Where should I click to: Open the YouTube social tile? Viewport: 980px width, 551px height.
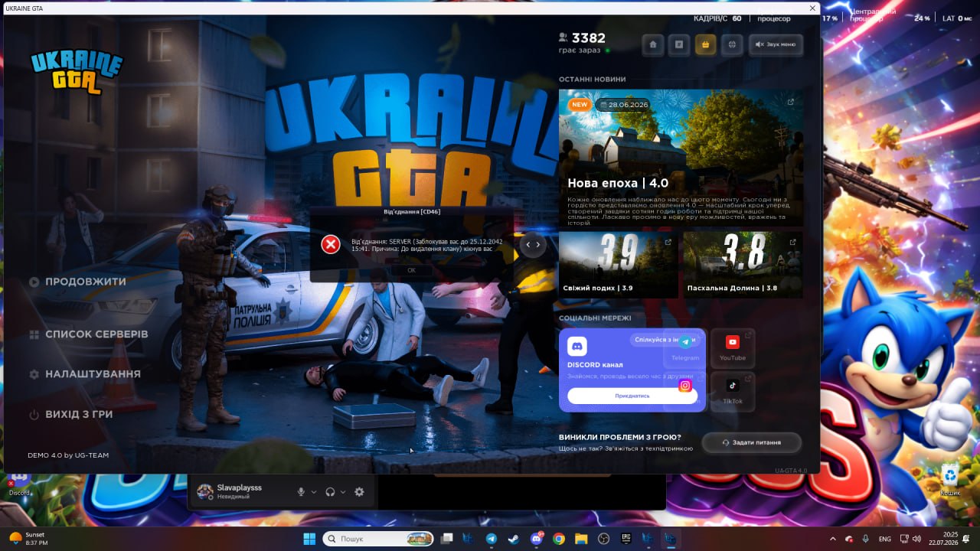pyautogui.click(x=732, y=348)
